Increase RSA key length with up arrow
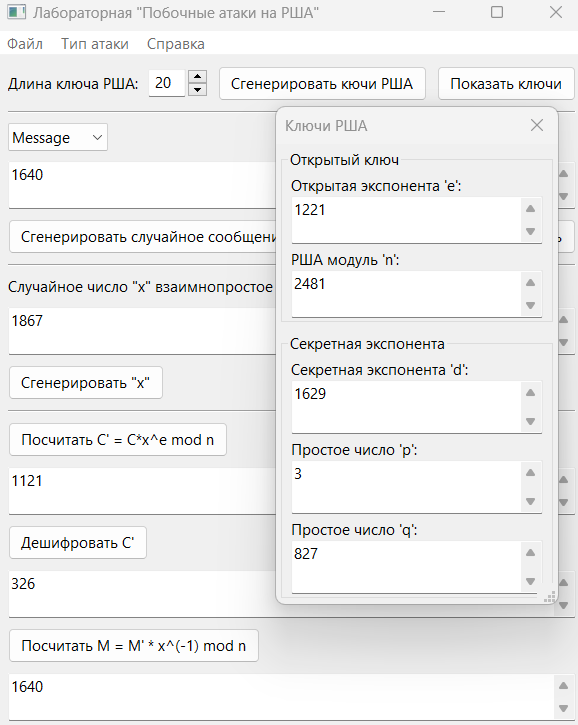The image size is (578, 725). [x=197, y=77]
